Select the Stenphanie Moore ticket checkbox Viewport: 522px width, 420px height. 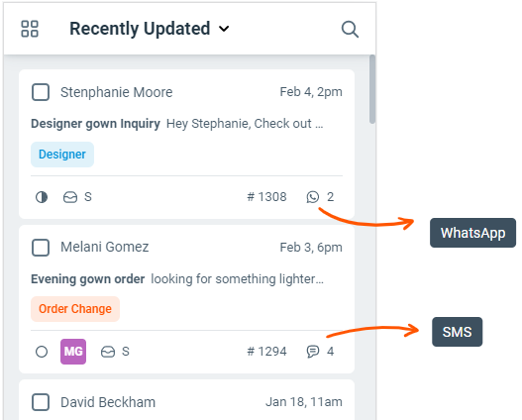click(41, 92)
